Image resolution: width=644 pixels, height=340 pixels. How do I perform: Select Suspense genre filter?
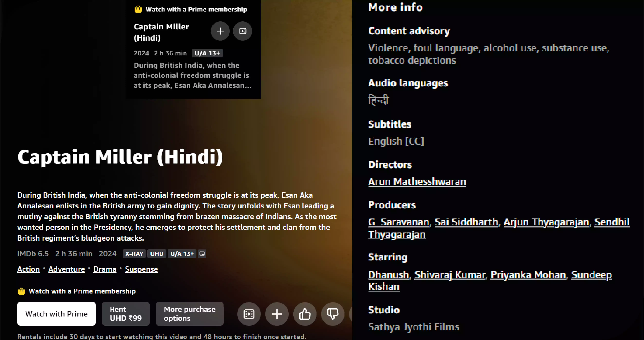(142, 269)
